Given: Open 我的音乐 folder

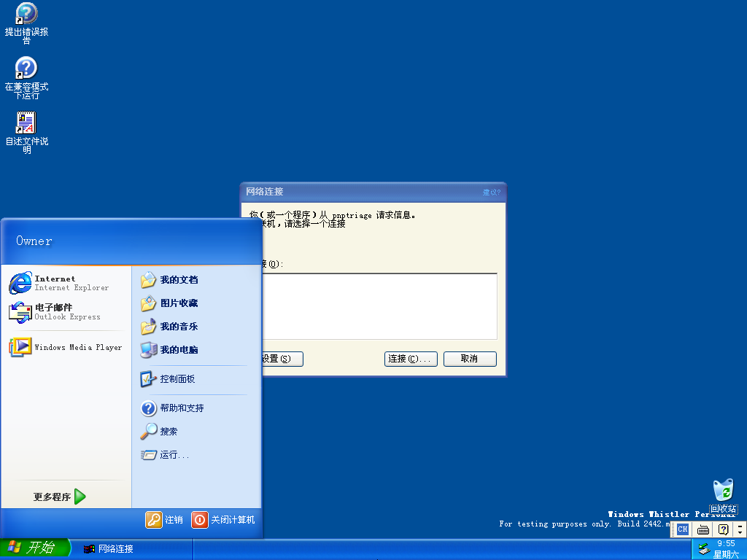Looking at the screenshot, I should tap(169, 326).
